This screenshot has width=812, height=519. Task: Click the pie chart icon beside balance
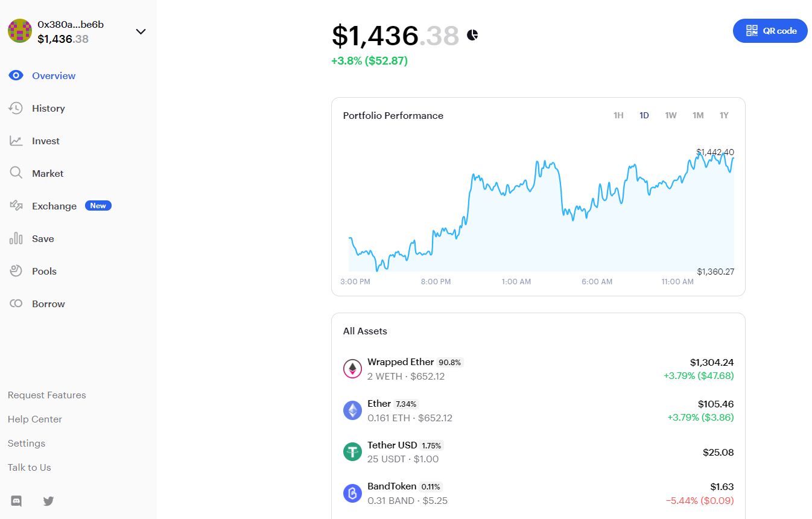472,36
